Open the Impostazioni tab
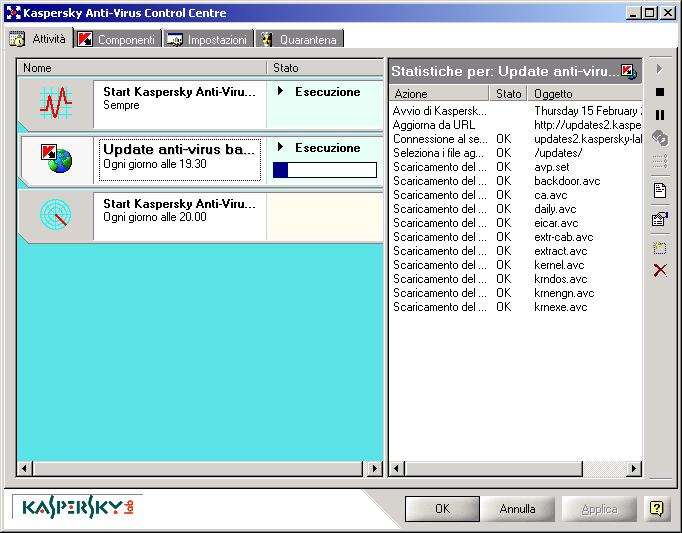This screenshot has width=682, height=533. [x=208, y=39]
